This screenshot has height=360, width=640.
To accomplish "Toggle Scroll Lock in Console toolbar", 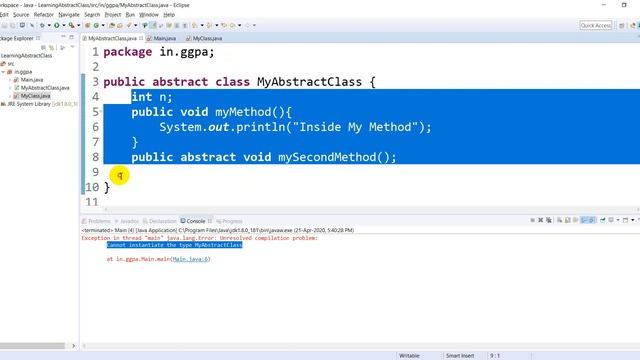I will tap(568, 220).
